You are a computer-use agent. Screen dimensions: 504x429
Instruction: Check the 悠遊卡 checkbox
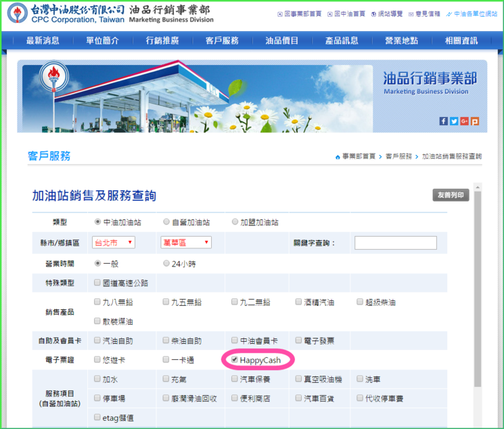[98, 360]
